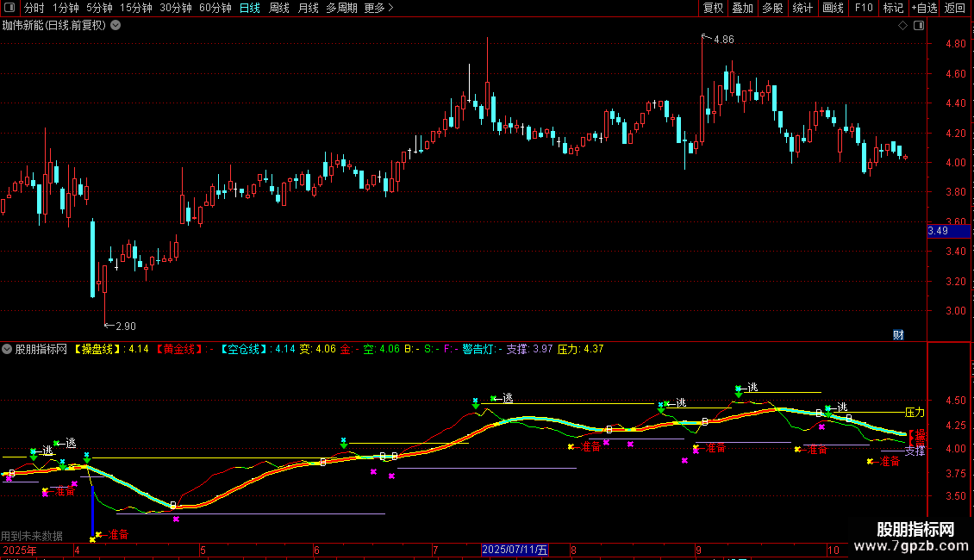Open the 画线 drawing tools
The height and width of the screenshot is (560, 974).
pos(833,8)
